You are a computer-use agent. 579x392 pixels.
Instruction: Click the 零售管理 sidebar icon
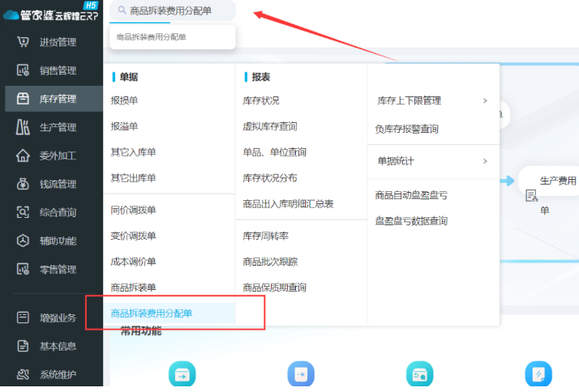(24, 269)
